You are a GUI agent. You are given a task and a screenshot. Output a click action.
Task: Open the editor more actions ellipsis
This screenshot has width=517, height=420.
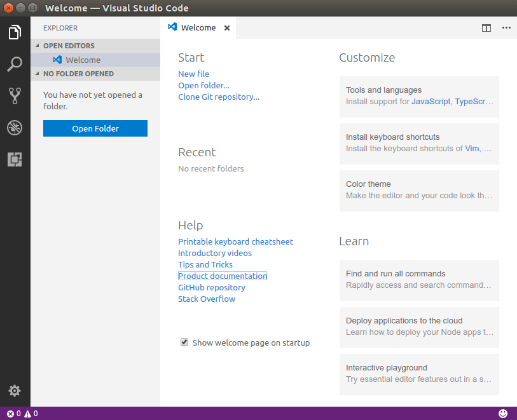(x=506, y=28)
